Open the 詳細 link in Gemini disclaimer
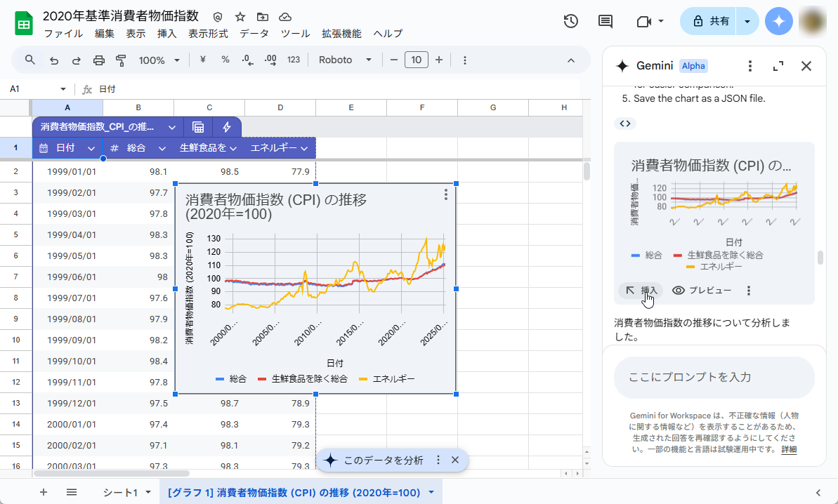 (789, 449)
